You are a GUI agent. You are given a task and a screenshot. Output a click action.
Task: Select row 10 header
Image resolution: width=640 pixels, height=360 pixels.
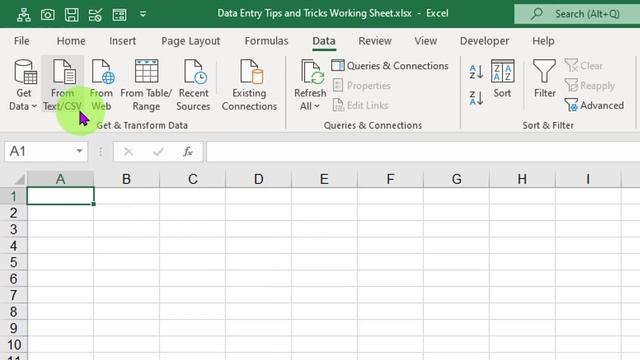pos(13,345)
